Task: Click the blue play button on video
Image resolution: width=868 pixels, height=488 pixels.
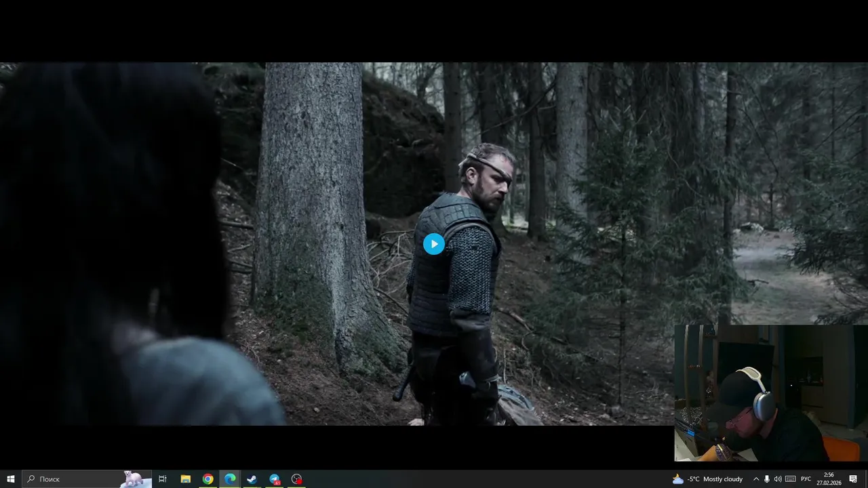Action: (434, 244)
